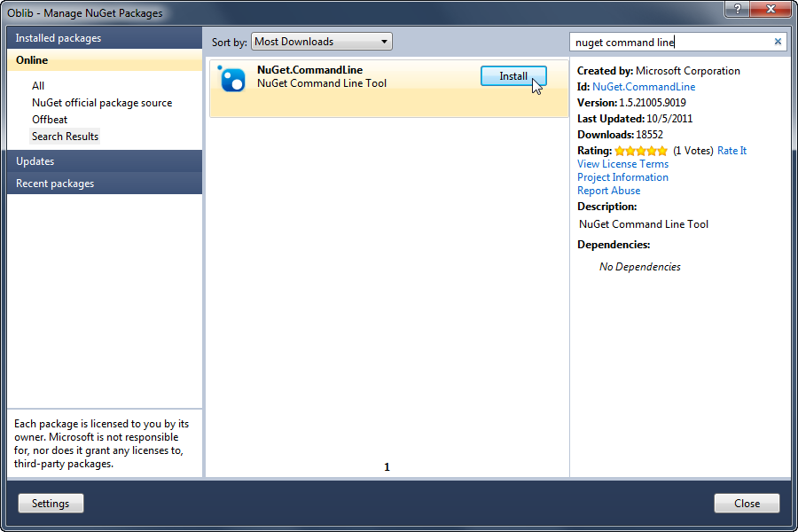Install the NuGet.CommandLine package

[513, 76]
